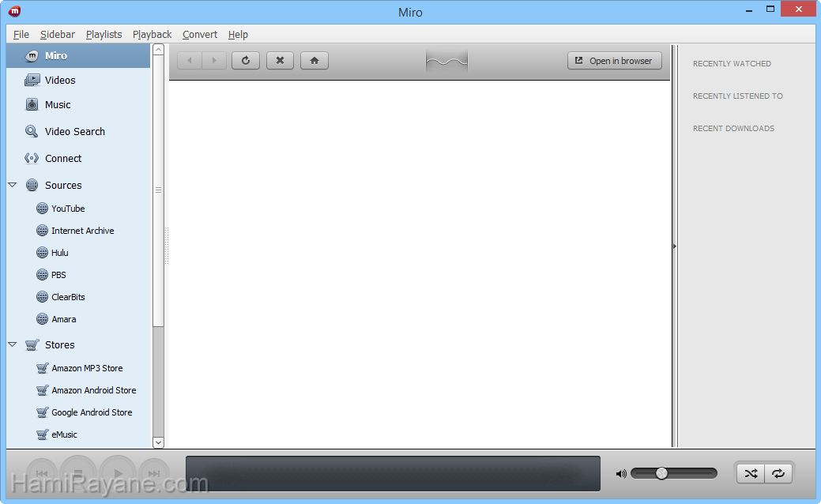Collapse the Sources section

click(x=13, y=185)
